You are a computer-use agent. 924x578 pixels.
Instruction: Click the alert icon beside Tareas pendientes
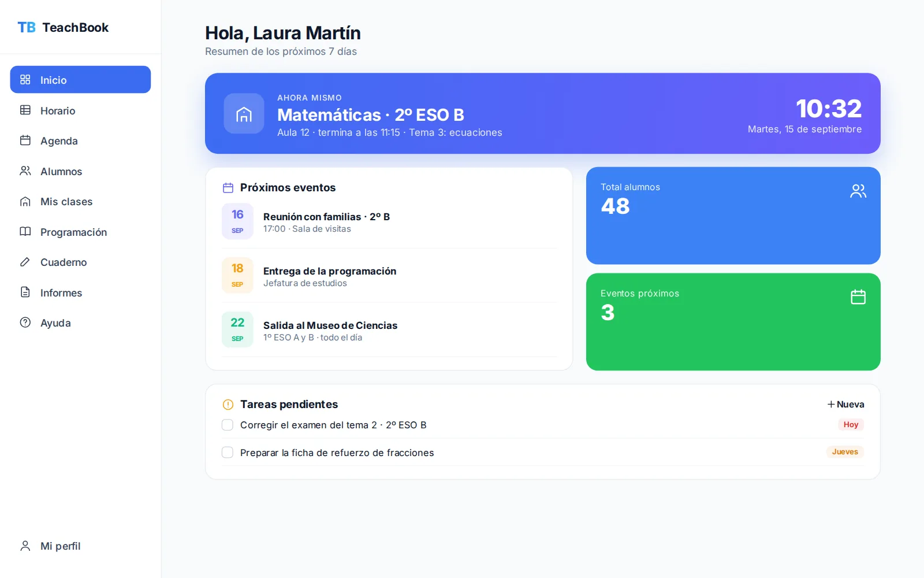tap(228, 405)
